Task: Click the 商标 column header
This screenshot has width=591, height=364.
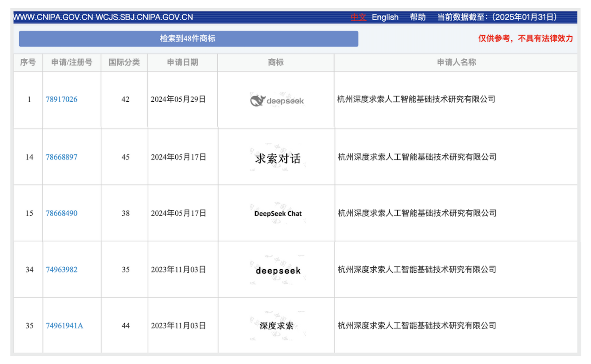Action: [276, 62]
